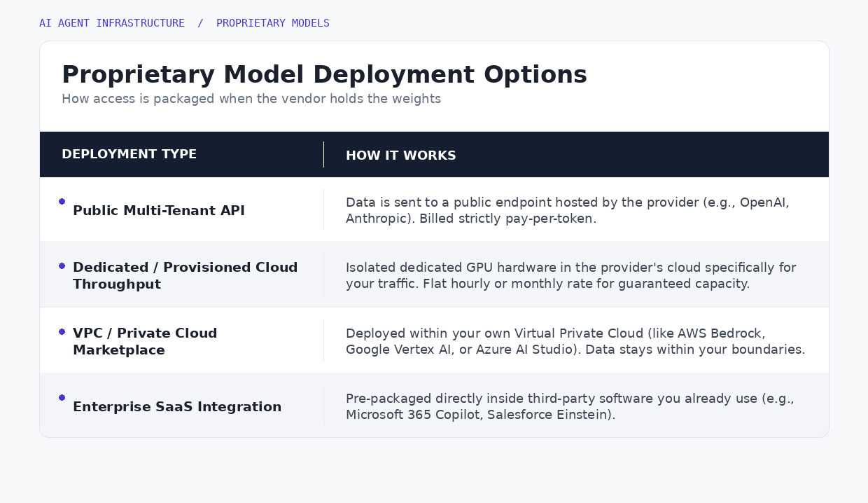
Task: Click the description mentioning AWS Bedrock
Action: click(x=575, y=341)
